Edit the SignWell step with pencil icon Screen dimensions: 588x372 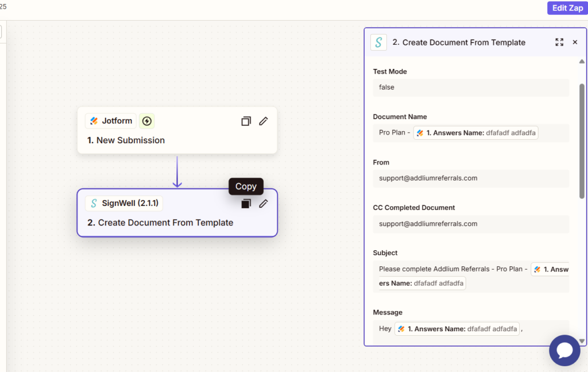pyautogui.click(x=264, y=204)
